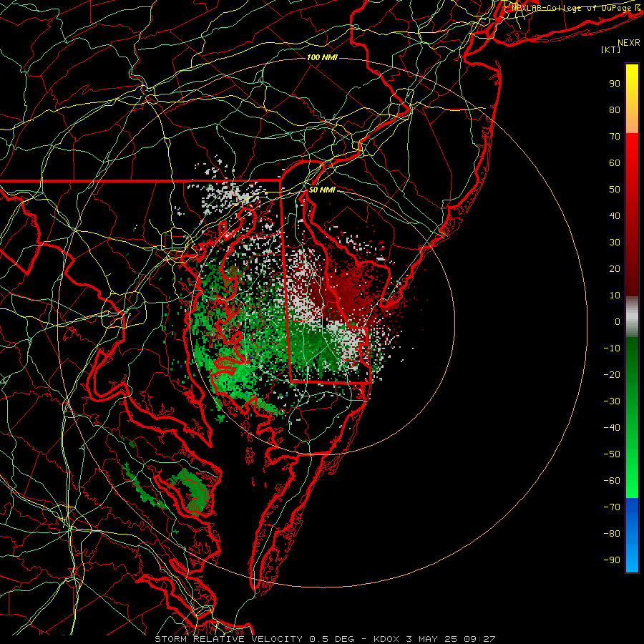Click the -30 value on velocity scale
Screen dimensions: 644x644
coord(612,401)
